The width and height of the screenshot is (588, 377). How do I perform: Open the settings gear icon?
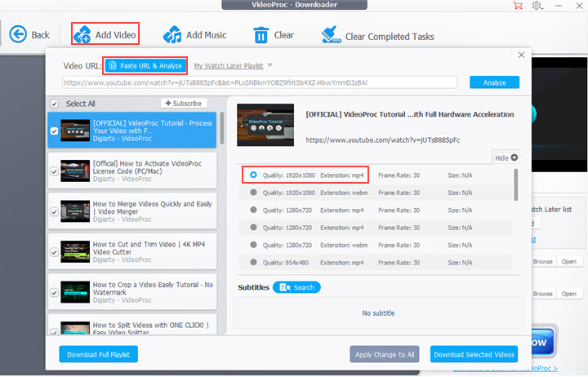(x=537, y=6)
